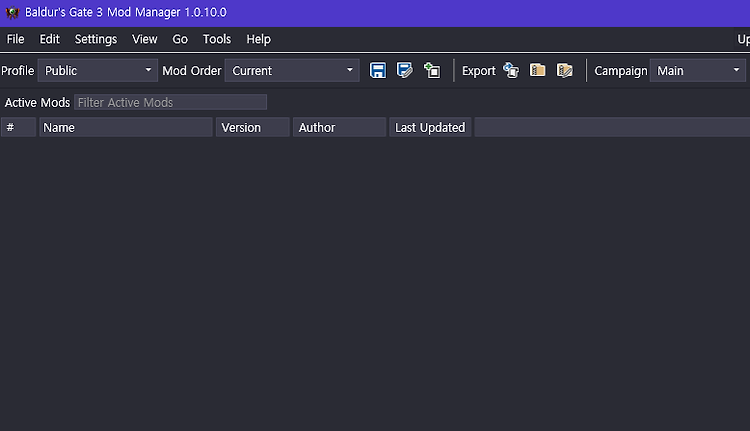
Task: Open the Tools menu
Action: [217, 39]
